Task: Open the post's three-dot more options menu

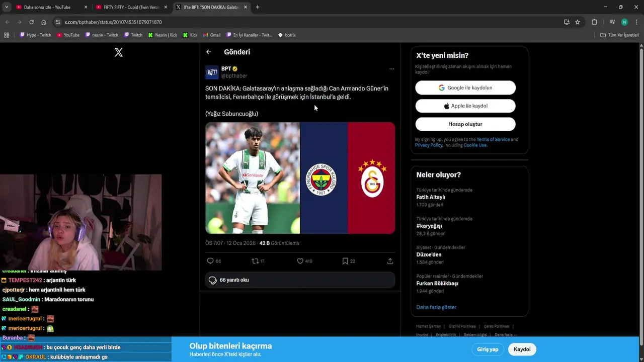Action: pos(391,69)
